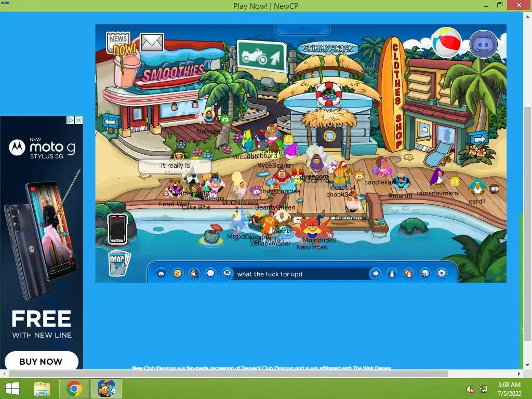Open the Map icon
The width and height of the screenshot is (532, 399).
coord(118,263)
